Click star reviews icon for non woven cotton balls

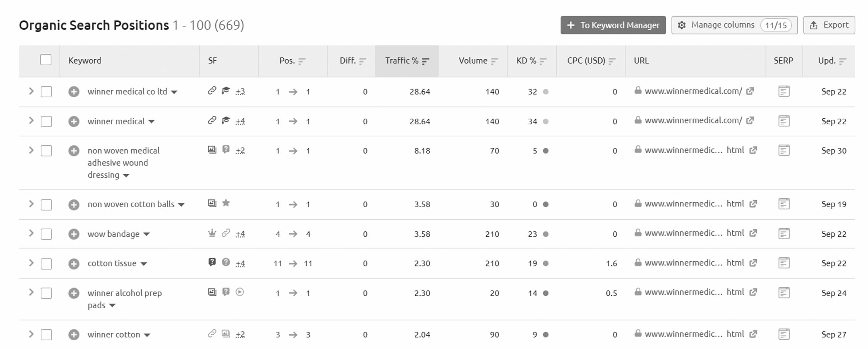[226, 203]
